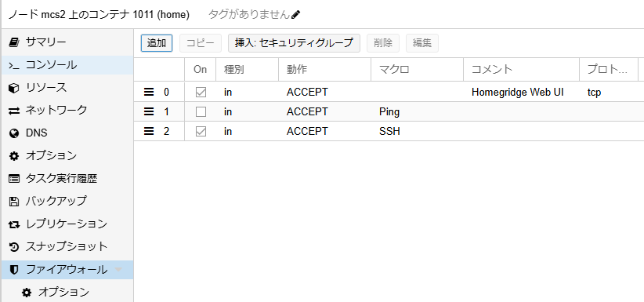Enable the Ping rule checkbox

[x=201, y=112]
